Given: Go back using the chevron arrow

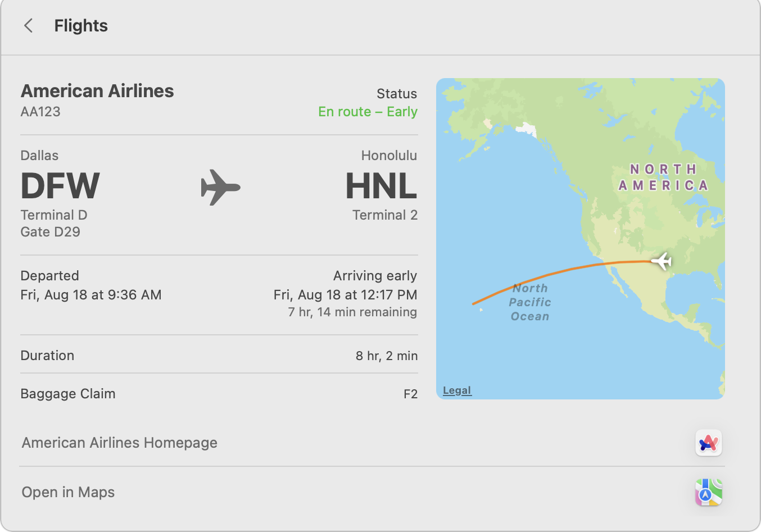Looking at the screenshot, I should 29,25.
